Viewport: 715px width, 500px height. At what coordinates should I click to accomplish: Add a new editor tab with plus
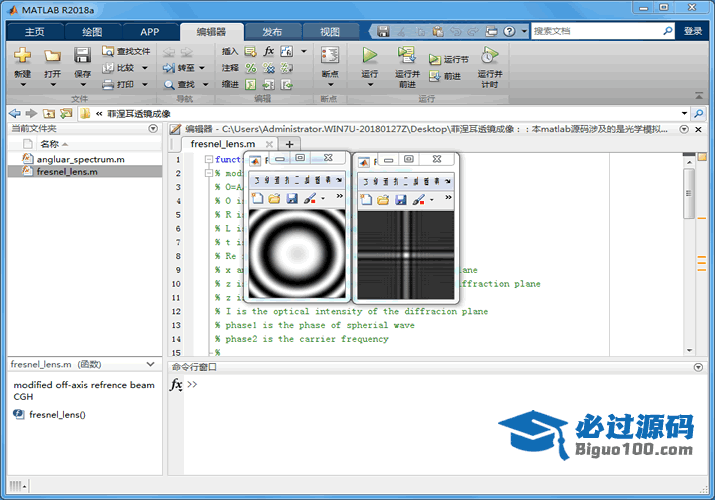tap(289, 144)
